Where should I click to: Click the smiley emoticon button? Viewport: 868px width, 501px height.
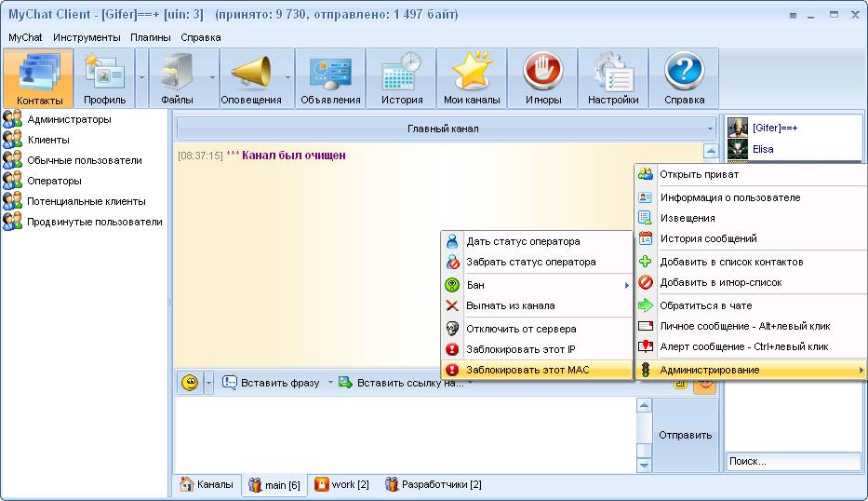pyautogui.click(x=190, y=383)
